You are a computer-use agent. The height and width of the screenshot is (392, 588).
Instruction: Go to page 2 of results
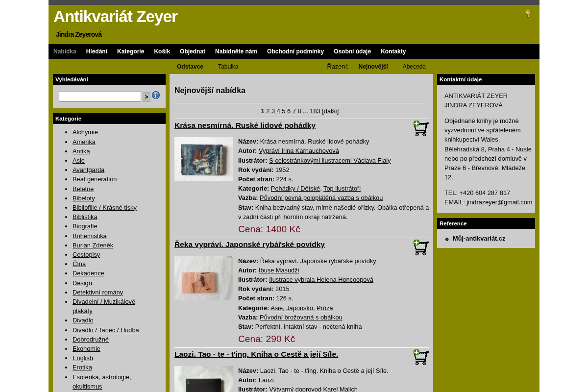tap(268, 111)
